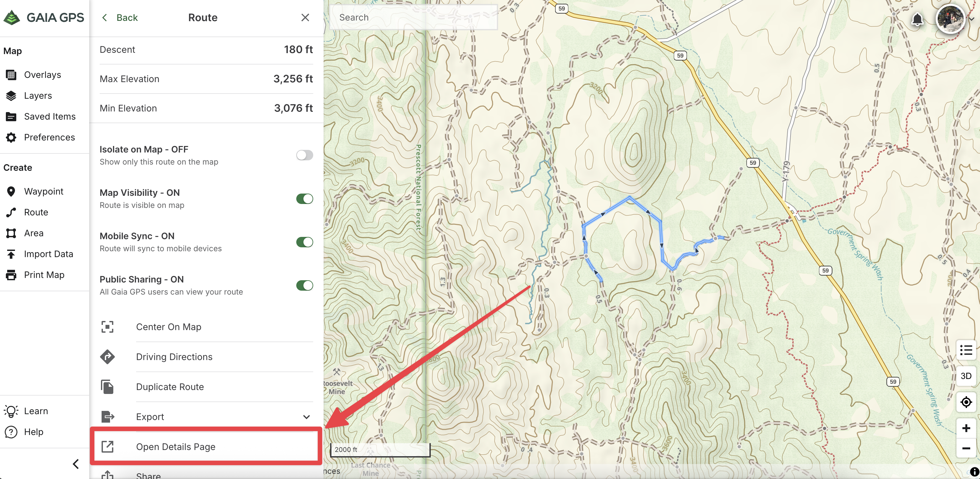This screenshot has width=980, height=479.
Task: Close the Route panel
Action: pos(305,18)
